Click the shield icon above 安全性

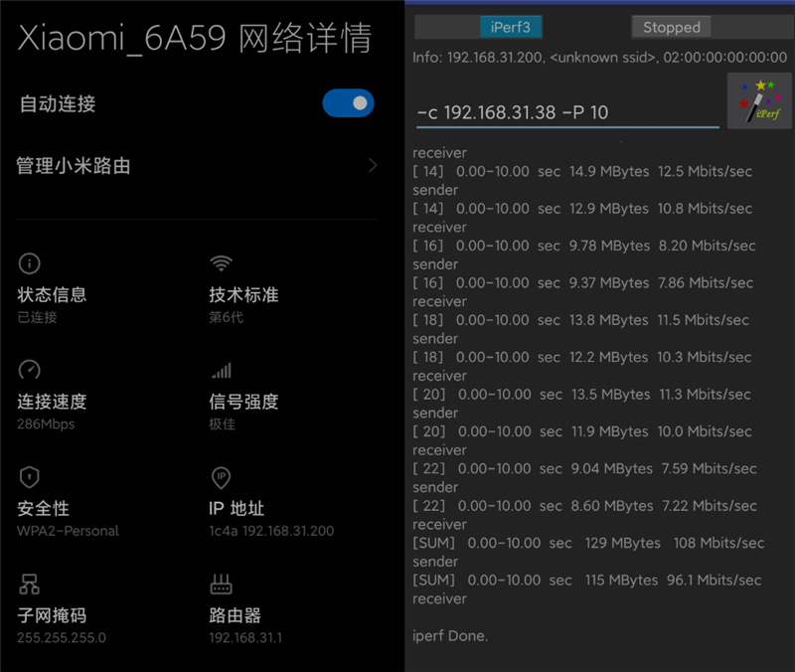tap(30, 477)
